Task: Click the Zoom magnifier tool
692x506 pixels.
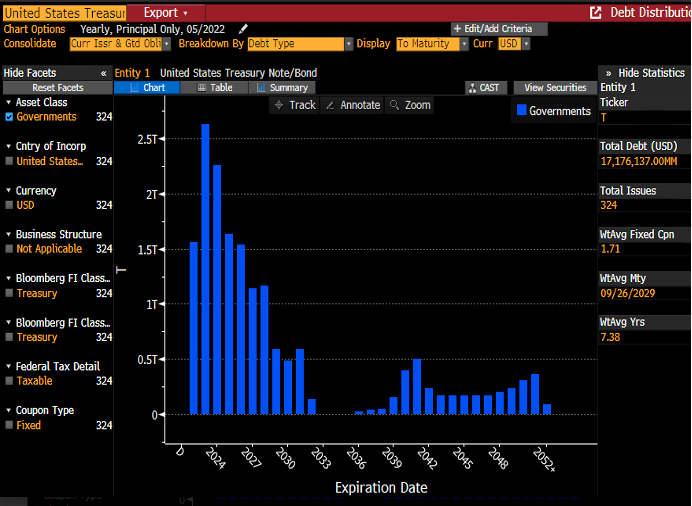Action: coord(409,105)
